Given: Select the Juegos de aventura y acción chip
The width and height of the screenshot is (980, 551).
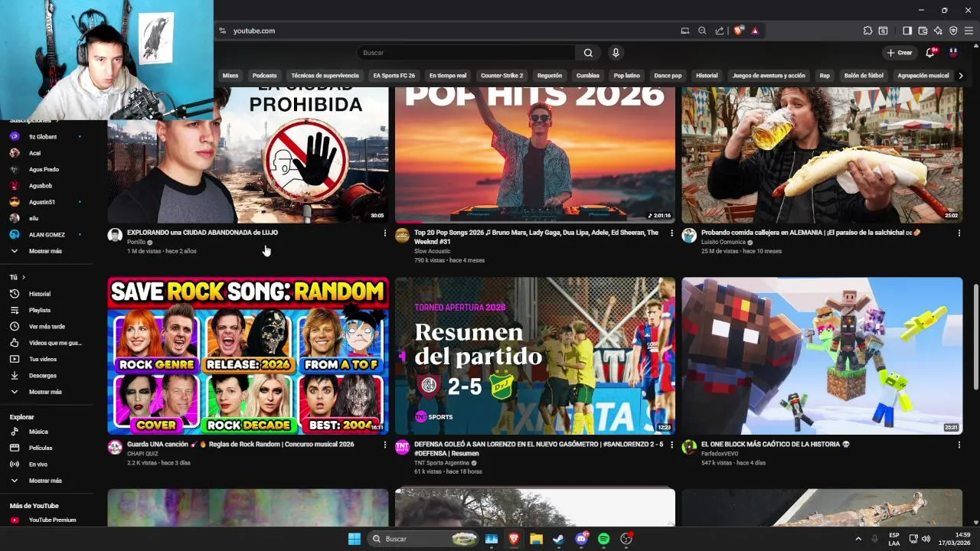Looking at the screenshot, I should [x=769, y=76].
